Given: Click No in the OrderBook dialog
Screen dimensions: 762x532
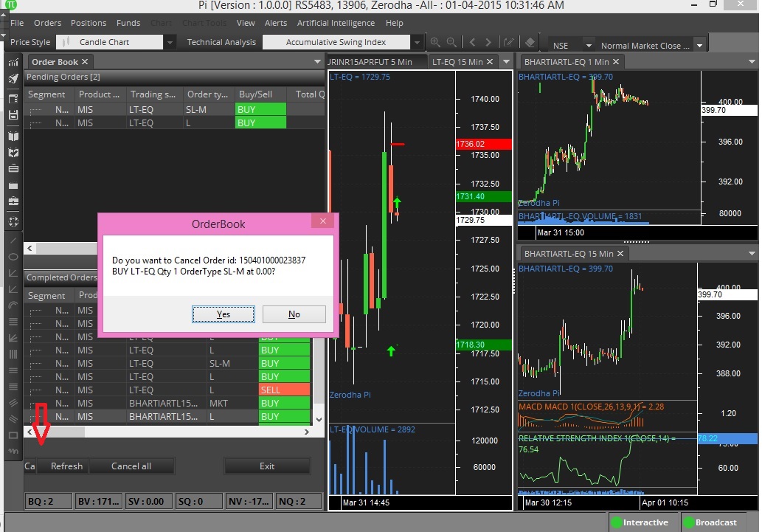Looking at the screenshot, I should [x=294, y=314].
